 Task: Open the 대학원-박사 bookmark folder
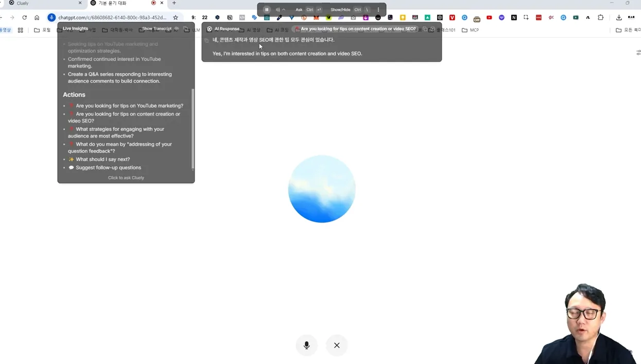point(117,30)
